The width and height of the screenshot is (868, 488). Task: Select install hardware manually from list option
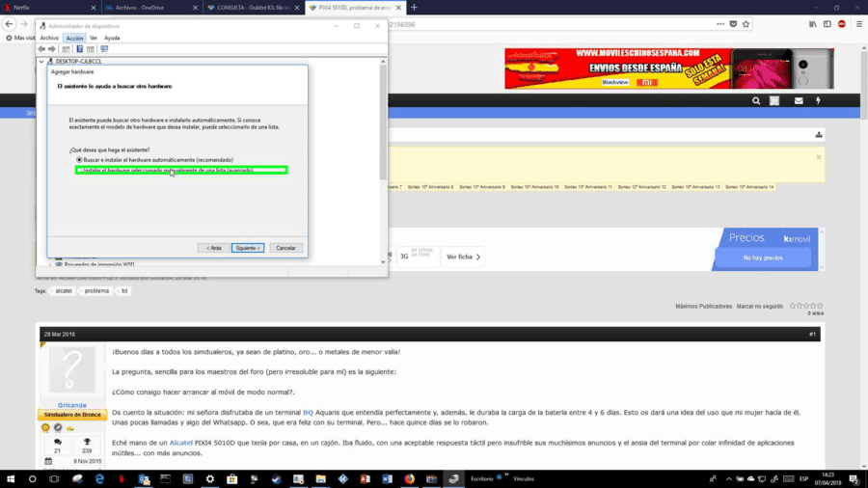pos(181,170)
